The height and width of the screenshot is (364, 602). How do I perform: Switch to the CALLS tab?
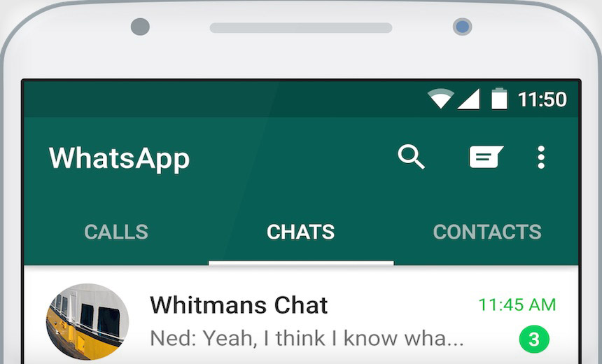click(116, 232)
